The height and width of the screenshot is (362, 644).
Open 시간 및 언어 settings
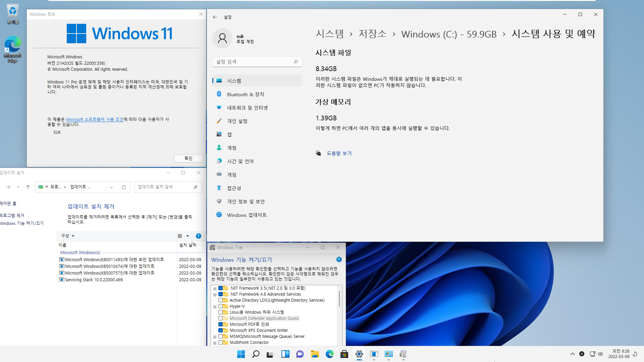coord(257,161)
